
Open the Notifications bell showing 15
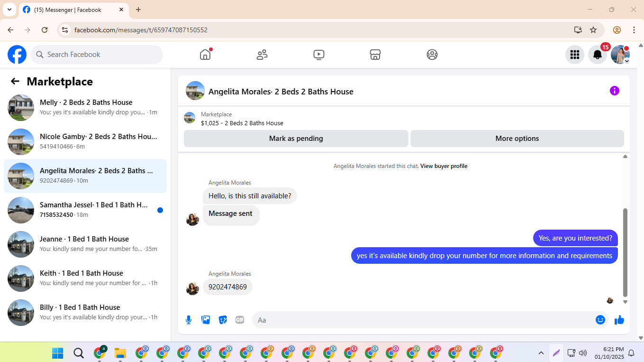point(598,55)
